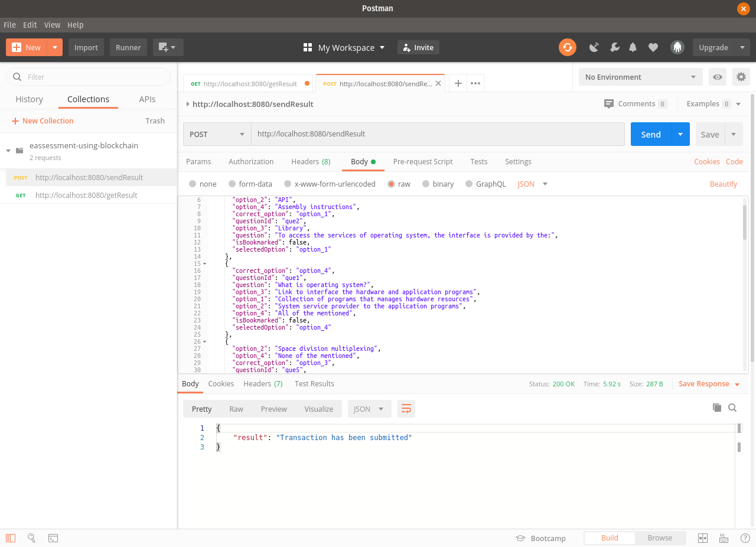756x547 pixels.
Task: Open the Examples dropdown
Action: (713, 103)
